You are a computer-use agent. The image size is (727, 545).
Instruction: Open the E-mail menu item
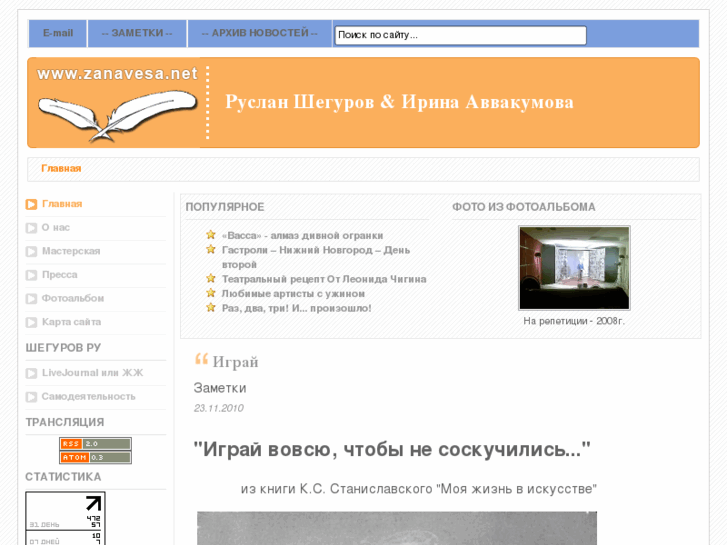point(58,33)
